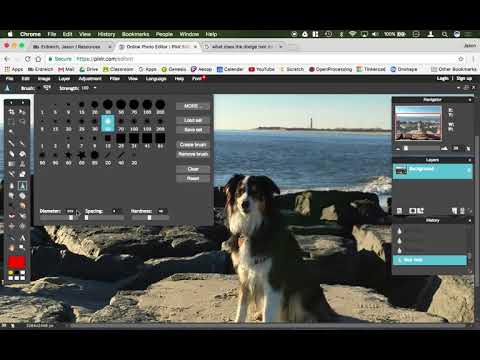Image resolution: width=480 pixels, height=360 pixels.
Task: Select the Zoom tool in toolbox
Action: click(22, 248)
